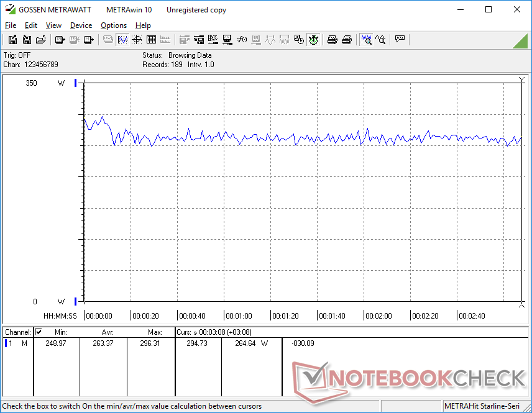Click the 00:00:20 time axis label

(145, 316)
